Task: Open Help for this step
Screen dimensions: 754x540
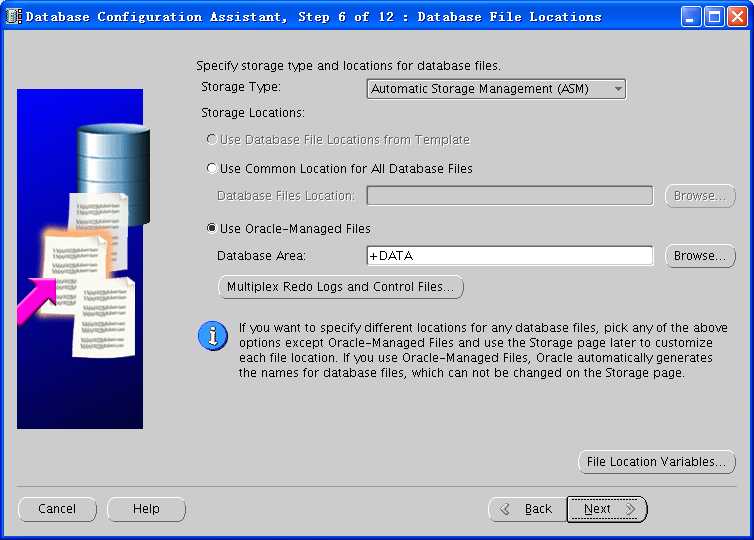Action: pos(146,509)
